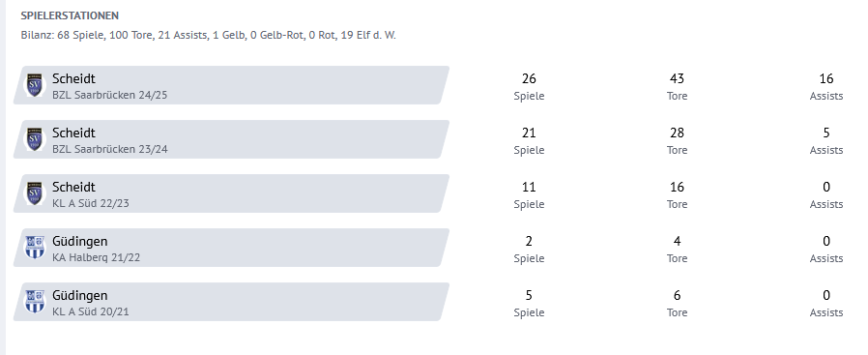Click the 26 Spiele stat for 24/25
This screenshot has width=868, height=355.
(529, 86)
